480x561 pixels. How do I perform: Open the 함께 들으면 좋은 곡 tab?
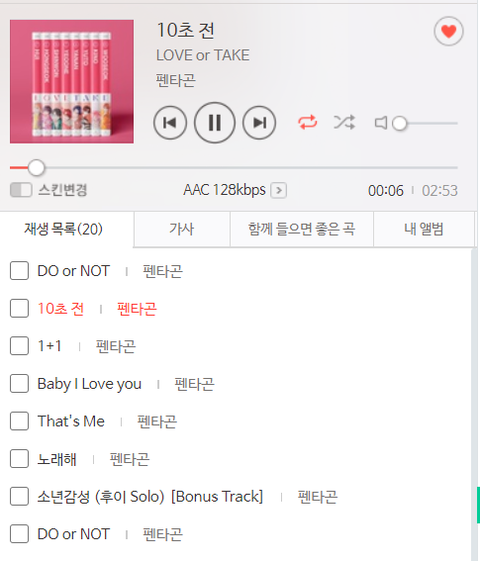pyautogui.click(x=302, y=229)
